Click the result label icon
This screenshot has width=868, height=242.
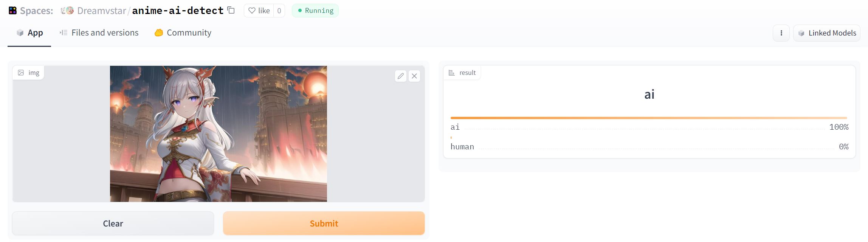click(451, 73)
